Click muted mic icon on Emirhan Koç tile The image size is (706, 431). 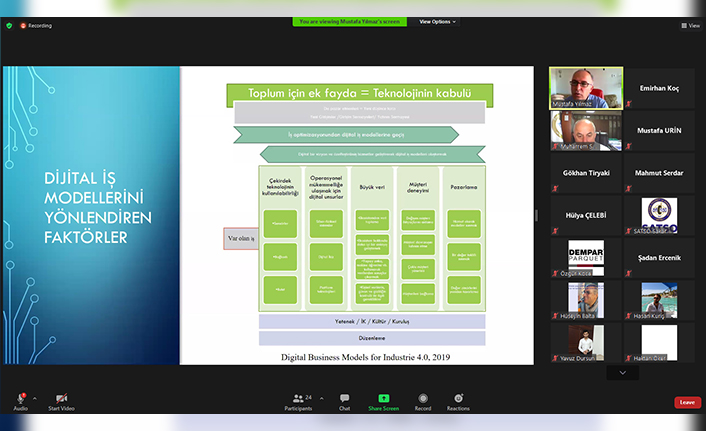(629, 104)
